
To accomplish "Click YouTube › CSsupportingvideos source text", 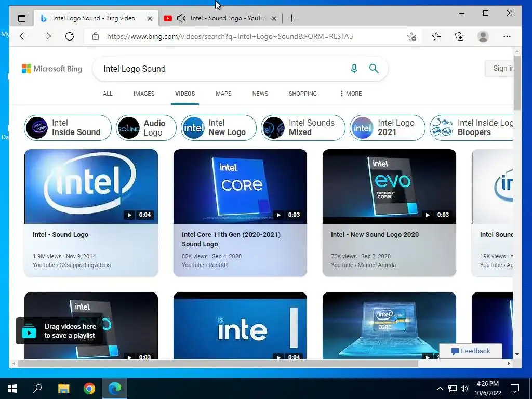I will pyautogui.click(x=72, y=265).
